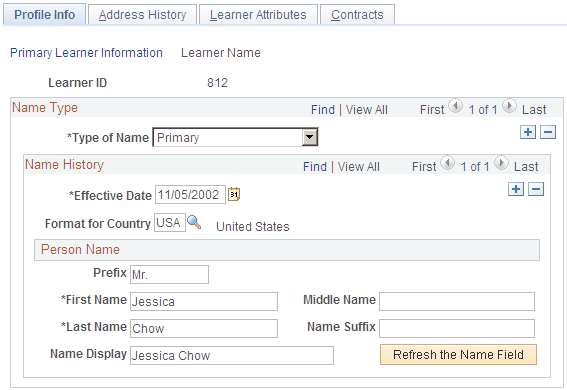Click the Name Suffix field
Image resolution: width=567 pixels, height=390 pixels.
tap(457, 328)
